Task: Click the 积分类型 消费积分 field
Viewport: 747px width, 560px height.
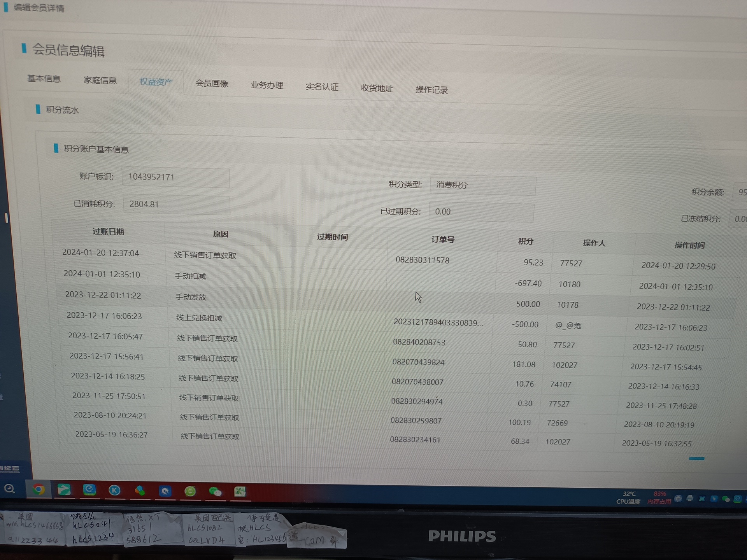Action: pyautogui.click(x=482, y=185)
